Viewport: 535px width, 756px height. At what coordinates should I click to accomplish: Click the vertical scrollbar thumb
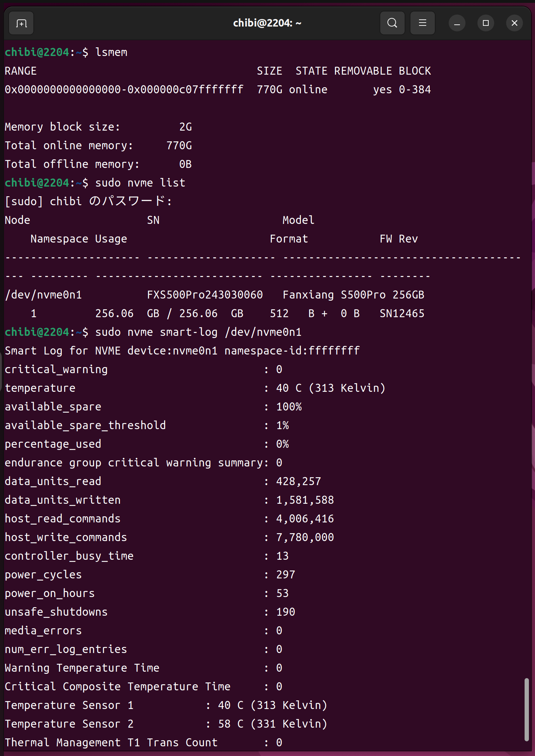[x=526, y=709]
